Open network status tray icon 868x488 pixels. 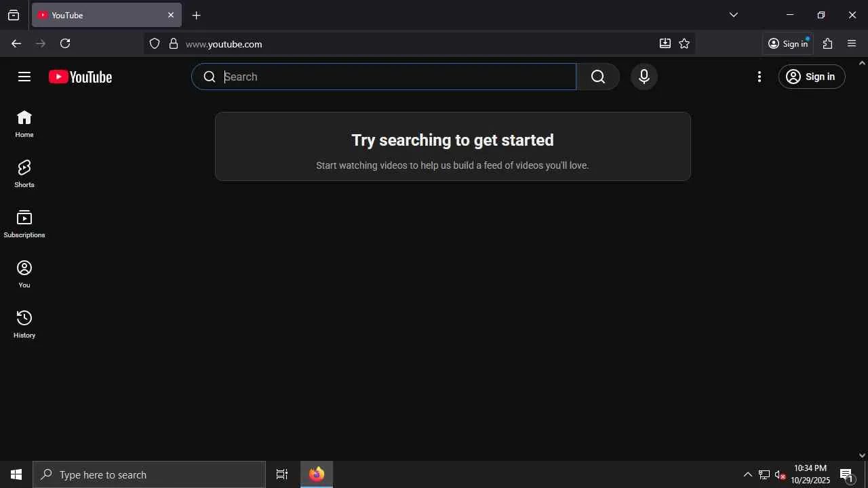point(764,474)
